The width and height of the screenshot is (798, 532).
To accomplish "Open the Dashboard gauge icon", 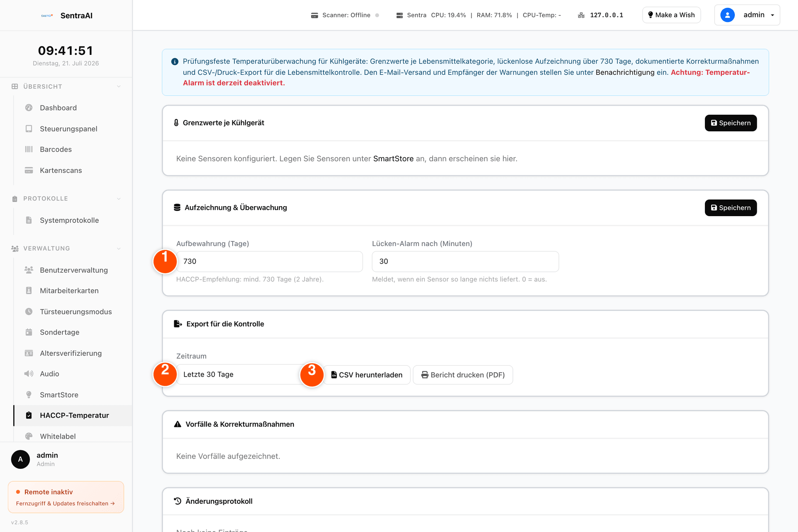I will tap(29, 108).
